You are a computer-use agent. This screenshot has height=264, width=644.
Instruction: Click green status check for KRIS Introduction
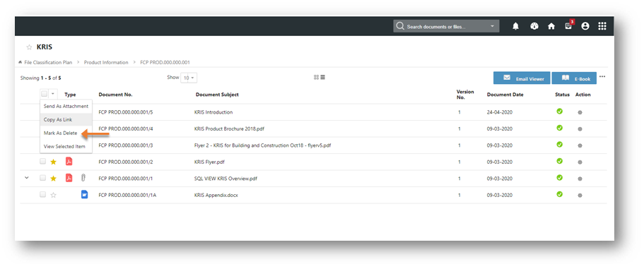coord(559,111)
